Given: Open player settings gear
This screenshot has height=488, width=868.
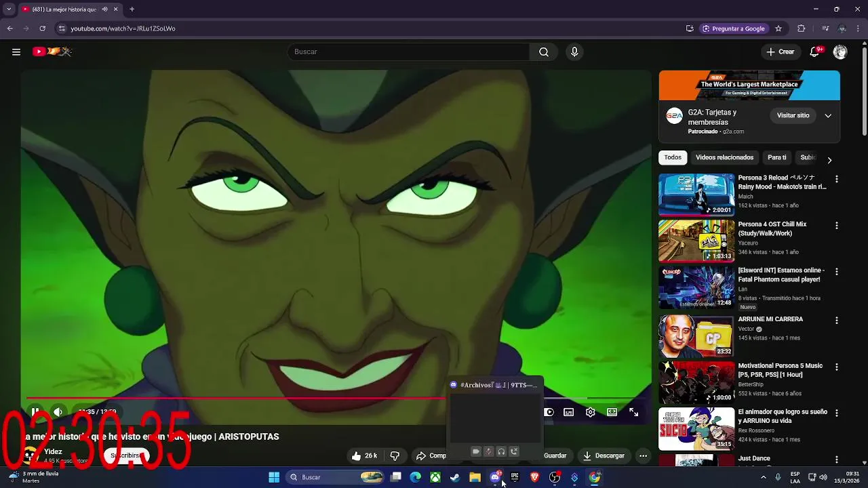Looking at the screenshot, I should point(590,411).
